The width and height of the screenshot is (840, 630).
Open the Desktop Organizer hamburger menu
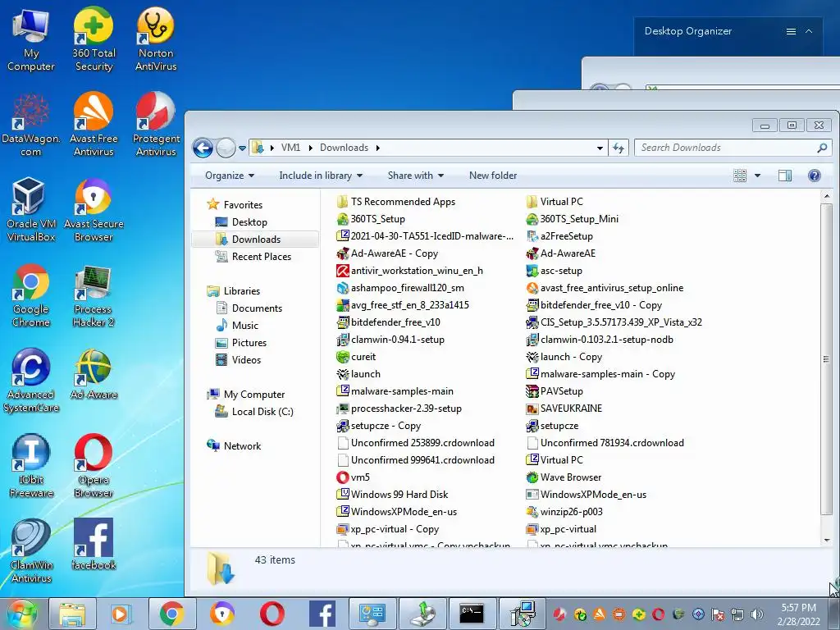[x=791, y=32]
